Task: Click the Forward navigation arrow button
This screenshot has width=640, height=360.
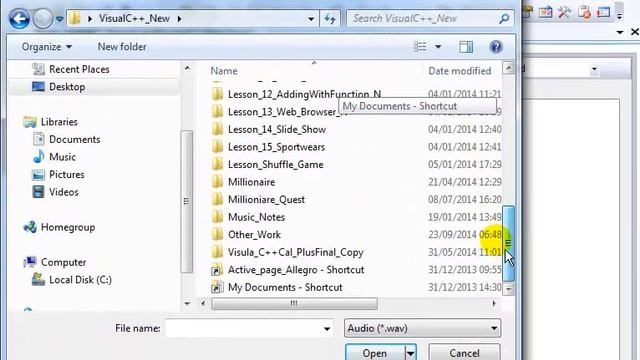Action: tap(42, 18)
